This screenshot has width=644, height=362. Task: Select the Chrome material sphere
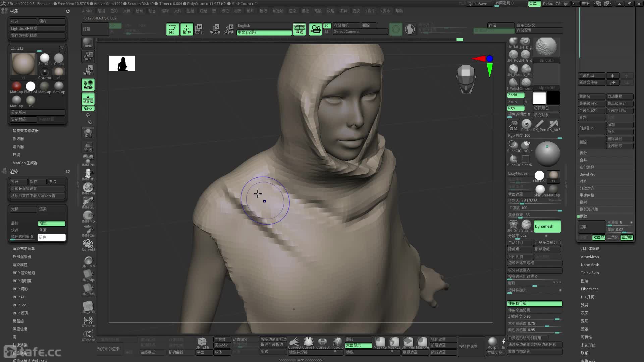(x=45, y=74)
